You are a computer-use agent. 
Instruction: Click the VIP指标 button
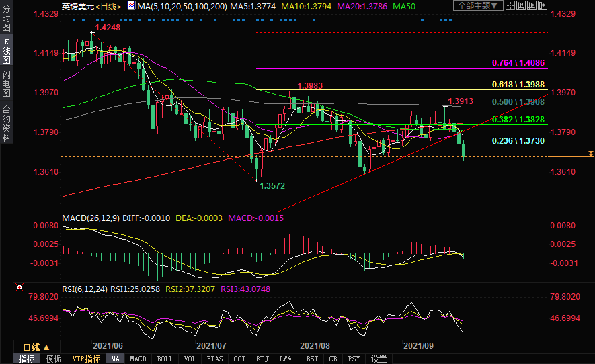(x=86, y=359)
